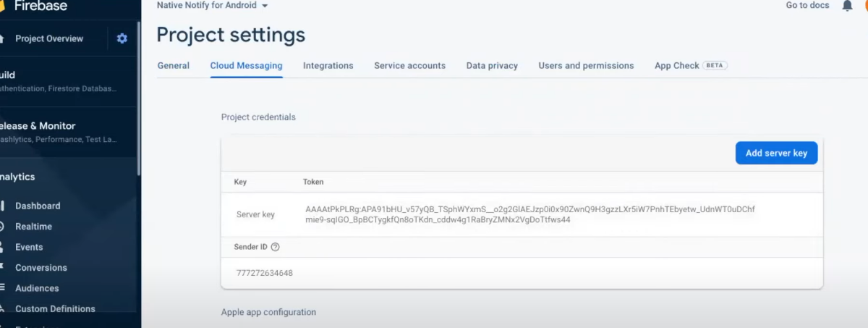Click the Project credentials heading
The width and height of the screenshot is (868, 328).
tap(258, 117)
